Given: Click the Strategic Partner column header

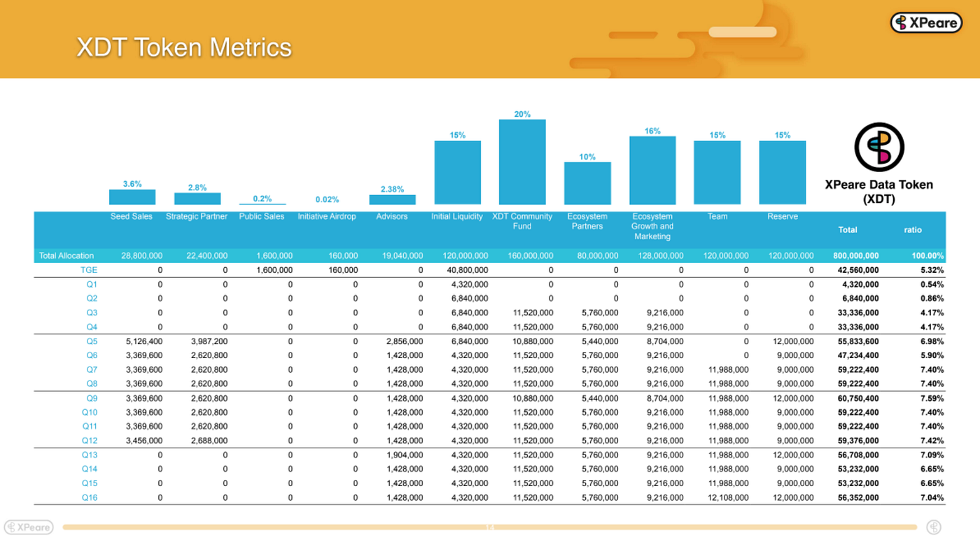Looking at the screenshot, I should coord(197,217).
